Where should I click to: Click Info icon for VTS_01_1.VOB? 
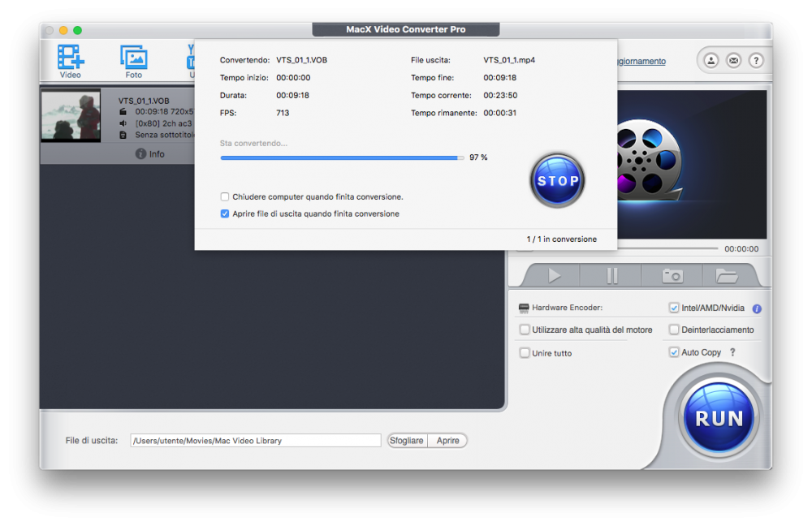pyautogui.click(x=140, y=153)
